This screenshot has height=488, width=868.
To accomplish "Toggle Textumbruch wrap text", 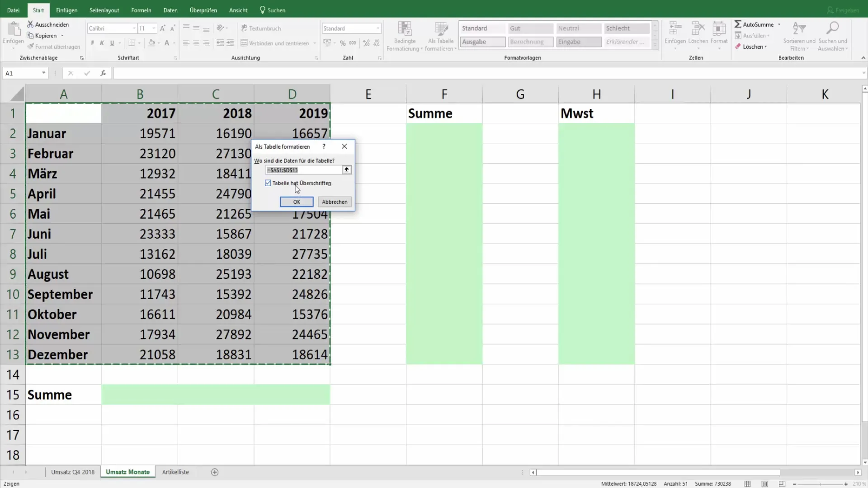I will (x=261, y=28).
